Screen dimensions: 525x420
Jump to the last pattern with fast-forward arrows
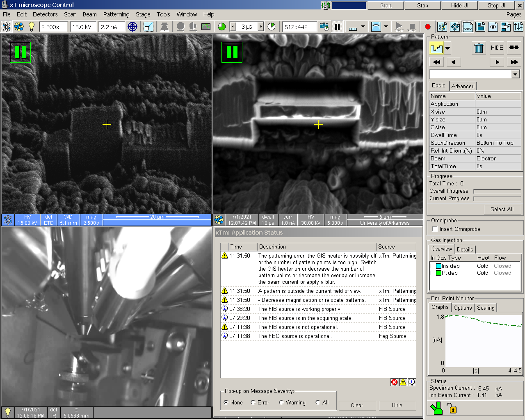(x=514, y=62)
